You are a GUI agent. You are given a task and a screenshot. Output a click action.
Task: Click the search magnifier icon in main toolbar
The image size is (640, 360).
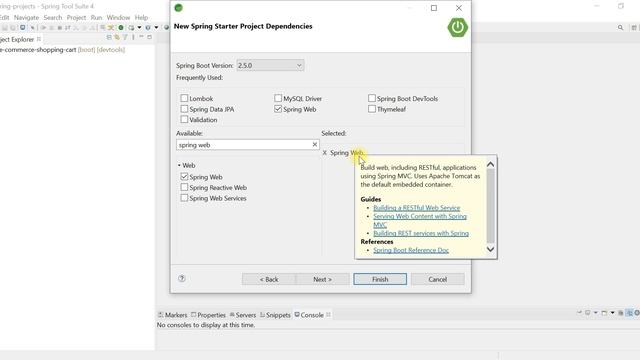pyautogui.click(x=620, y=28)
